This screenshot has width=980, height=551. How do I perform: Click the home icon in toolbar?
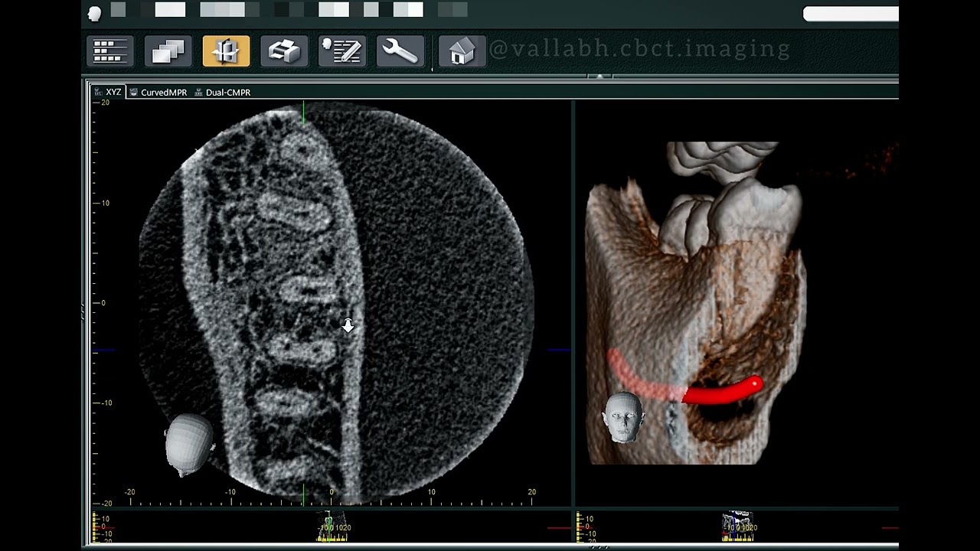click(462, 51)
